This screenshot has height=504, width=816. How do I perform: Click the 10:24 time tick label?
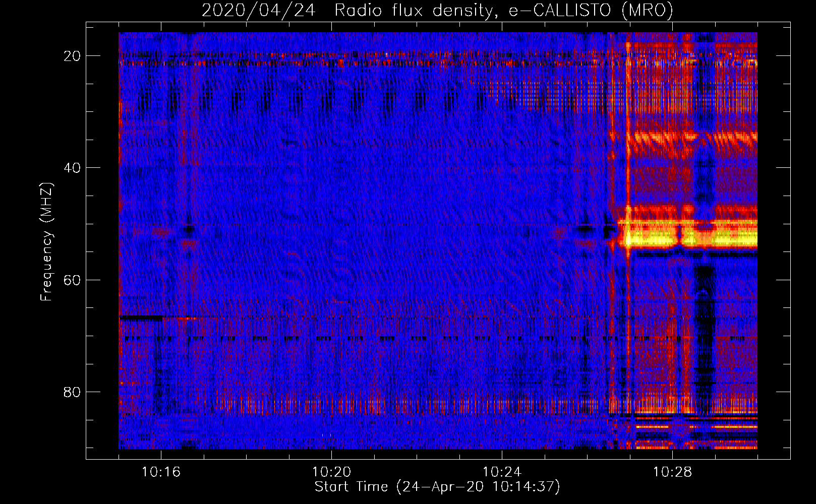(502, 472)
